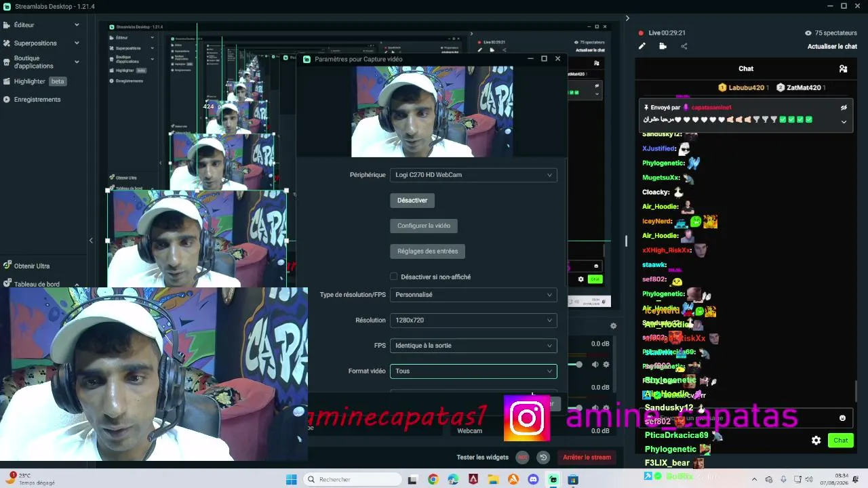Open the community icon in Chat header
868x488 pixels.
pyautogui.click(x=843, y=68)
